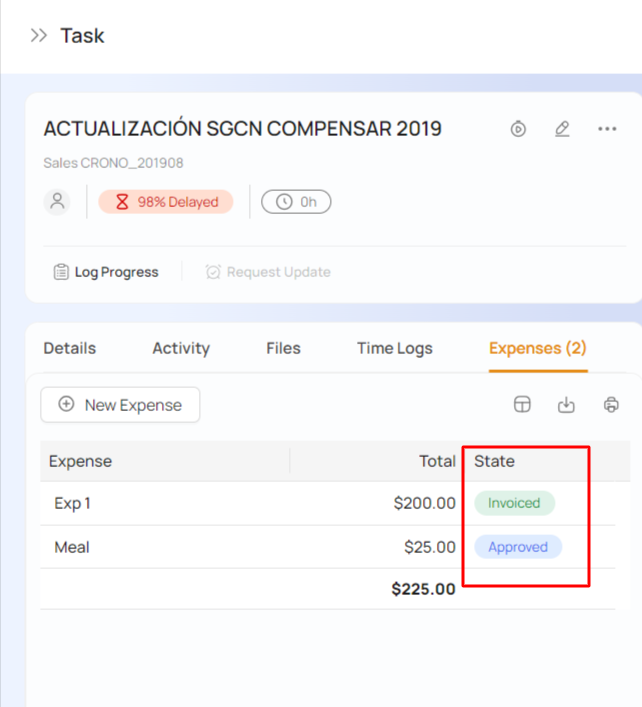This screenshot has height=707, width=642.
Task: Switch to the Details tab
Action: point(70,348)
